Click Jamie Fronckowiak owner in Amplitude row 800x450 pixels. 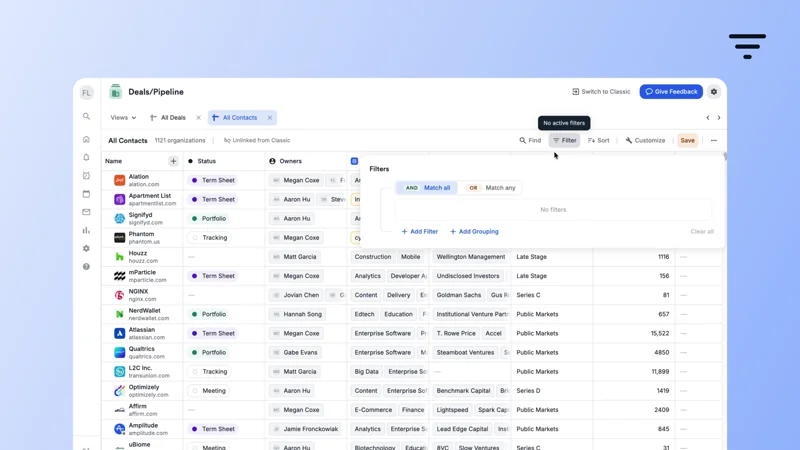tap(306, 429)
